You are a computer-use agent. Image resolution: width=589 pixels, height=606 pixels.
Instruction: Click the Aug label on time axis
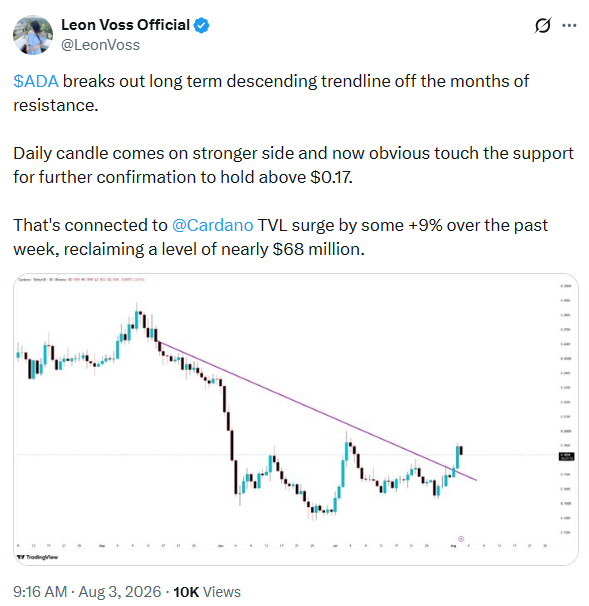tap(453, 546)
